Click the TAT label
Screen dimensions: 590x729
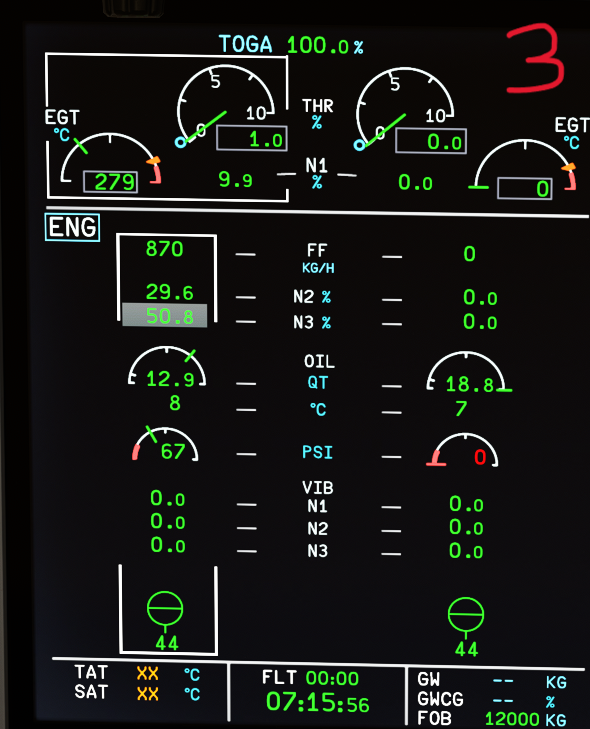91,672
